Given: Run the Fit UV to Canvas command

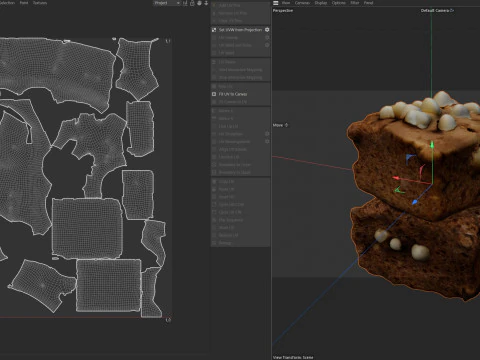Looking at the screenshot, I should (x=240, y=94).
